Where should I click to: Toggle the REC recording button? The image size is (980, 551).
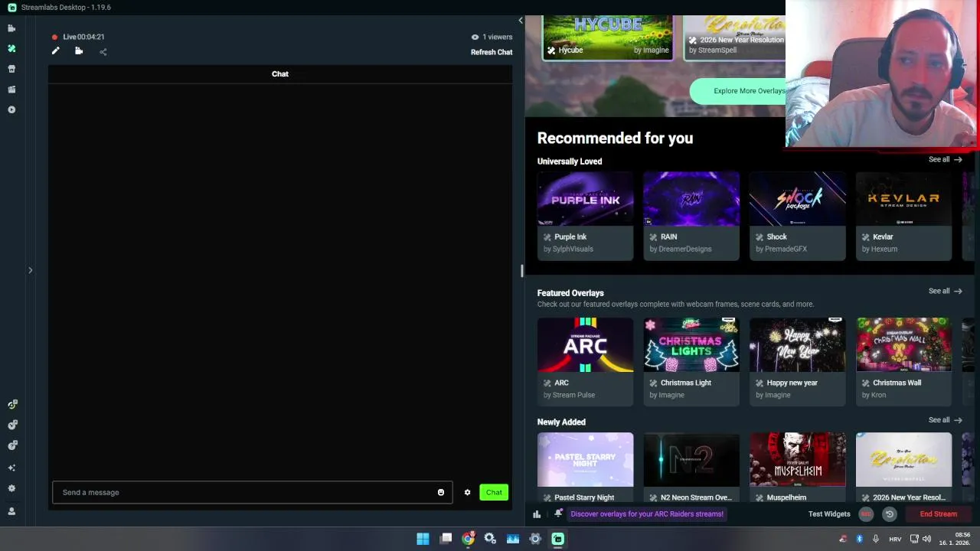click(x=866, y=514)
